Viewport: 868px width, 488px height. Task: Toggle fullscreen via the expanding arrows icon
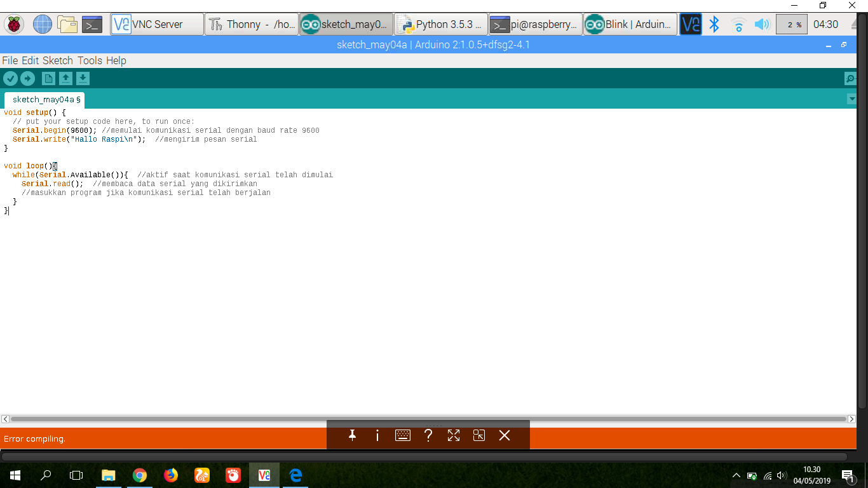[x=453, y=436]
